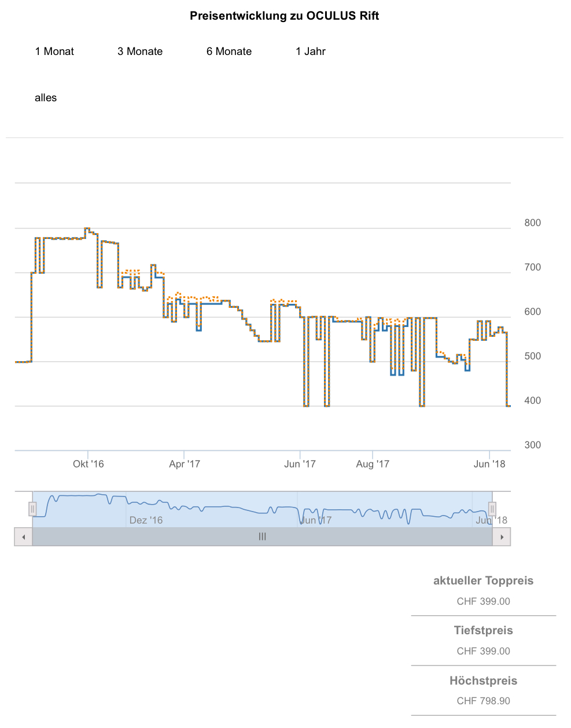
Task: Click the aktueller Toppreis heading
Action: 483,581
